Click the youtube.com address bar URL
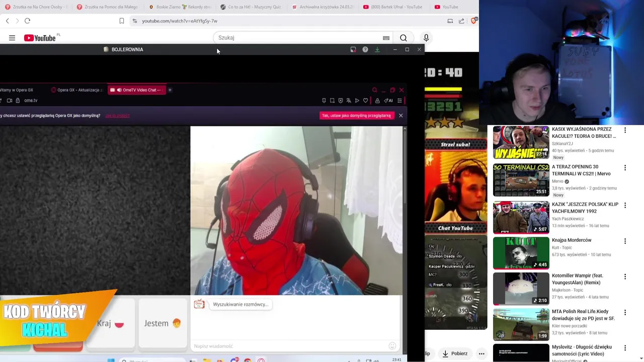 click(x=180, y=21)
